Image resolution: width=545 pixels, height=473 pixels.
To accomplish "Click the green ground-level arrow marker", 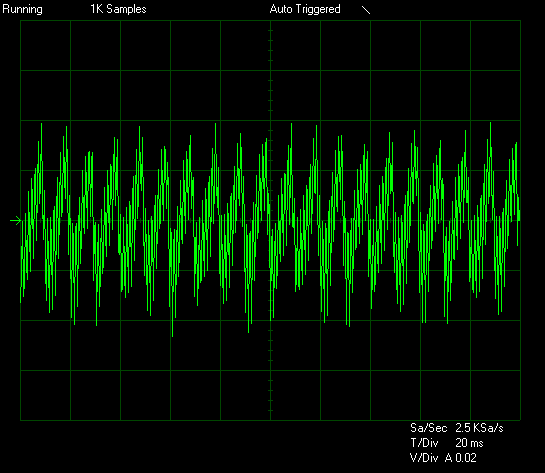I will (16, 220).
